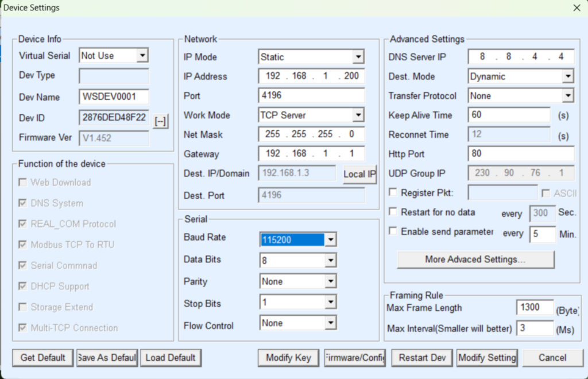Toggle the REAL_COM Protocol checkbox
The height and width of the screenshot is (379, 588).
[22, 224]
